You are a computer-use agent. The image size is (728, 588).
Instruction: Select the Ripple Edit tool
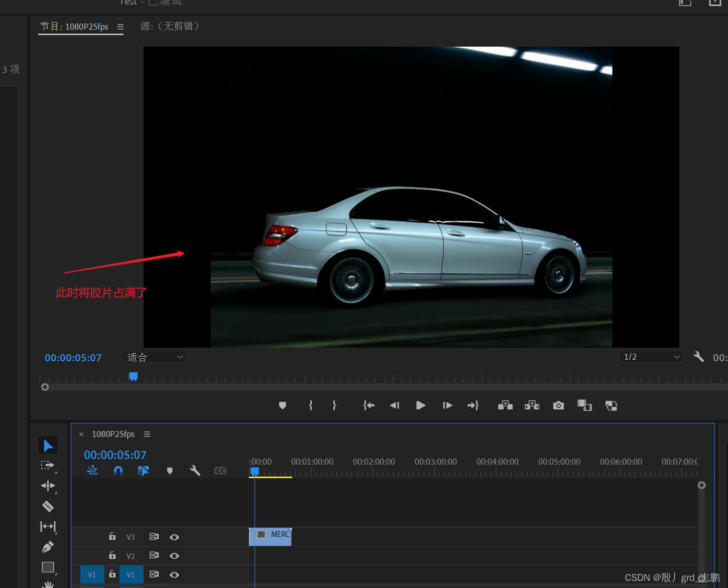click(48, 486)
